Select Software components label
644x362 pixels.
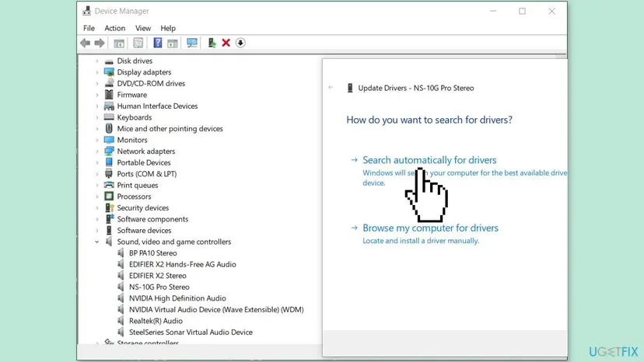click(x=152, y=219)
